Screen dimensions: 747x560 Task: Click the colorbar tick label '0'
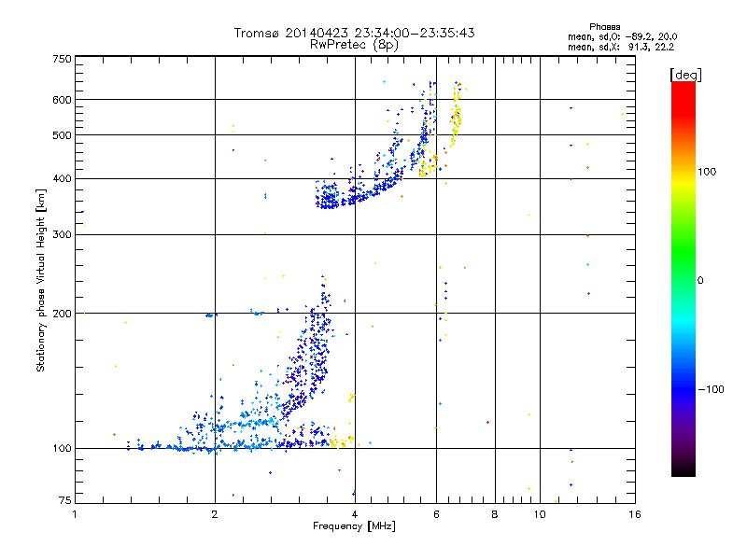tap(700, 281)
